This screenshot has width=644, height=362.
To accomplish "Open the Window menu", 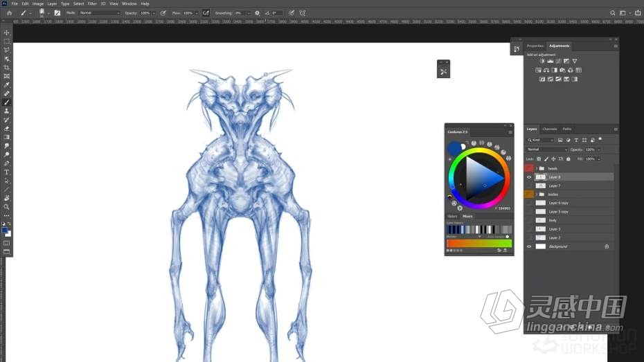I will pyautogui.click(x=129, y=3).
